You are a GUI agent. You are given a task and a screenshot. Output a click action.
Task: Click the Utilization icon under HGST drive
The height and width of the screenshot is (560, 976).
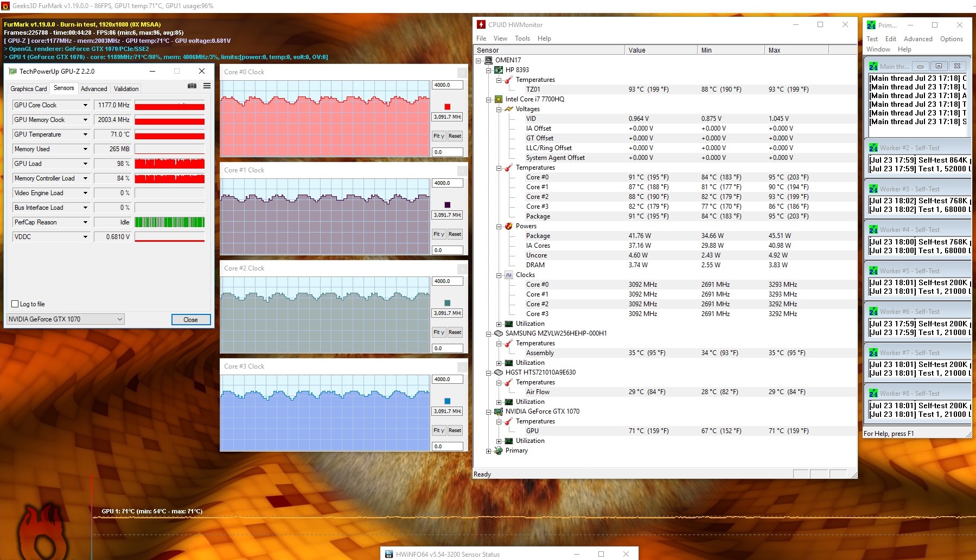[x=509, y=402]
